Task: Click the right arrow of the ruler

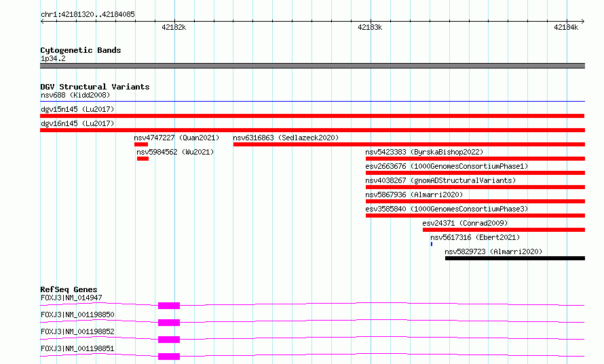Action: (x=583, y=21)
